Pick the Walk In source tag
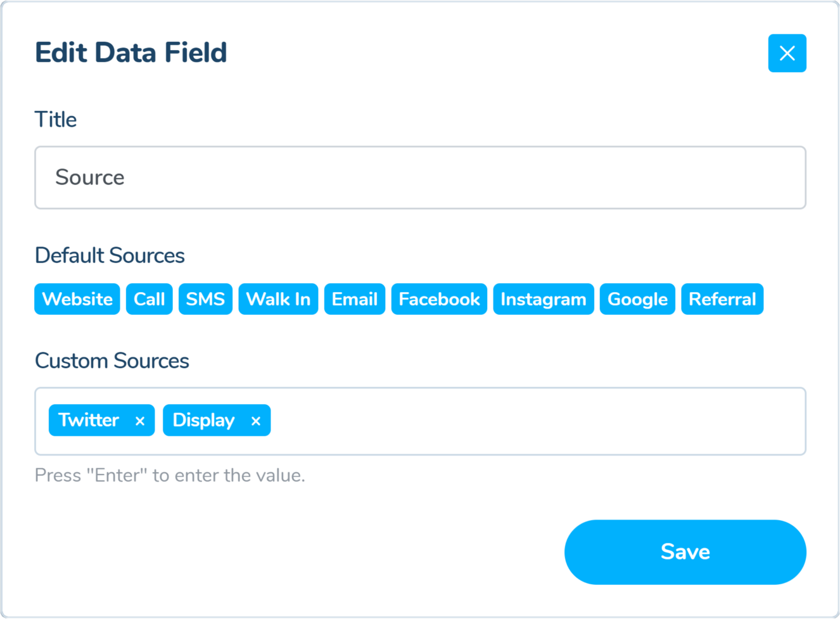Image resolution: width=840 pixels, height=619 pixels. coord(278,299)
